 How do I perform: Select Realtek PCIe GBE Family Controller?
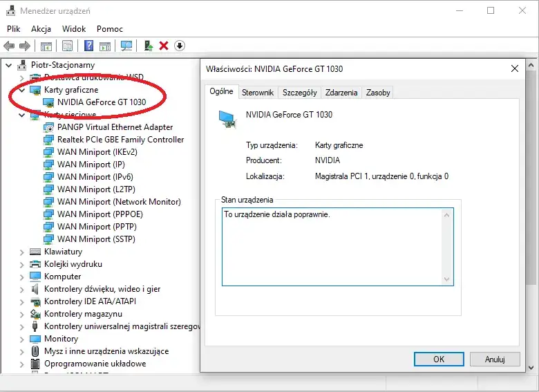120,140
